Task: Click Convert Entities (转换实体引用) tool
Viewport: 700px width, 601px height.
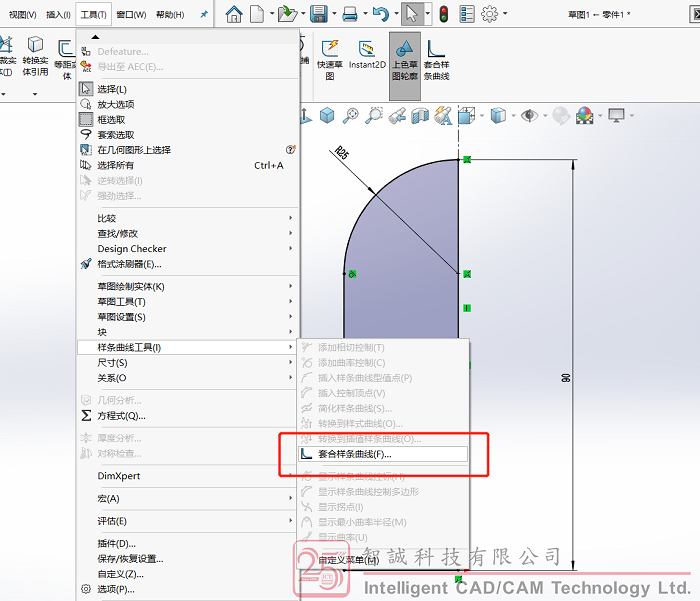Action: [x=35, y=56]
